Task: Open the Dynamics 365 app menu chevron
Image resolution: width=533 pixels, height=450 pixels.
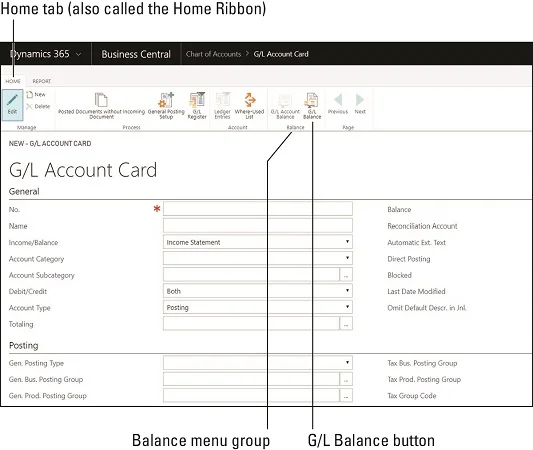Action: tap(79, 54)
